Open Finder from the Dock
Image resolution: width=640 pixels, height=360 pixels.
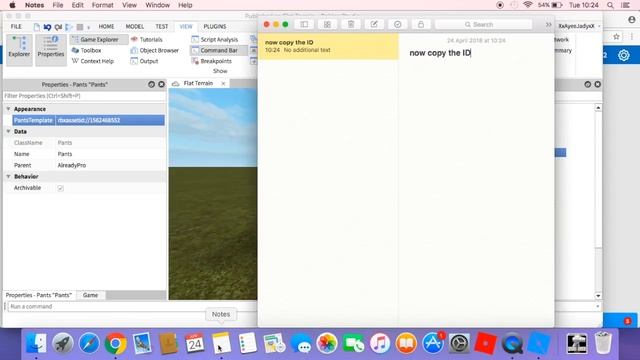pyautogui.click(x=36, y=344)
